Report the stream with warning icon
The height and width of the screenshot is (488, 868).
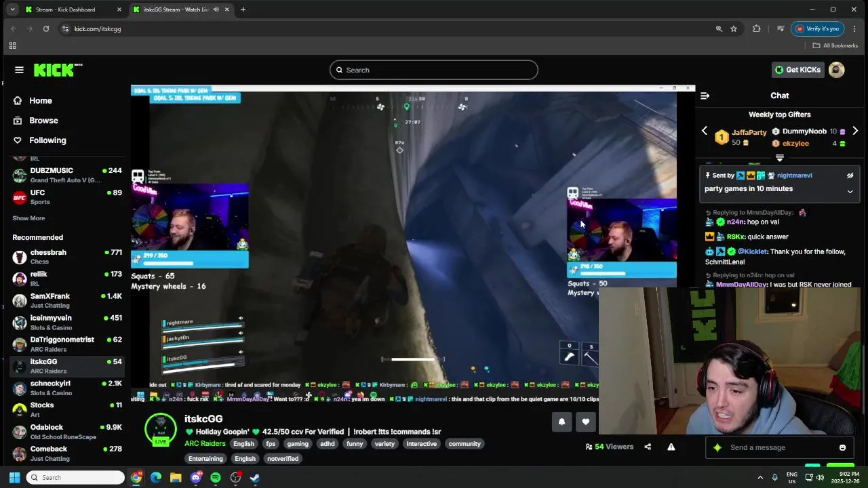(671, 447)
